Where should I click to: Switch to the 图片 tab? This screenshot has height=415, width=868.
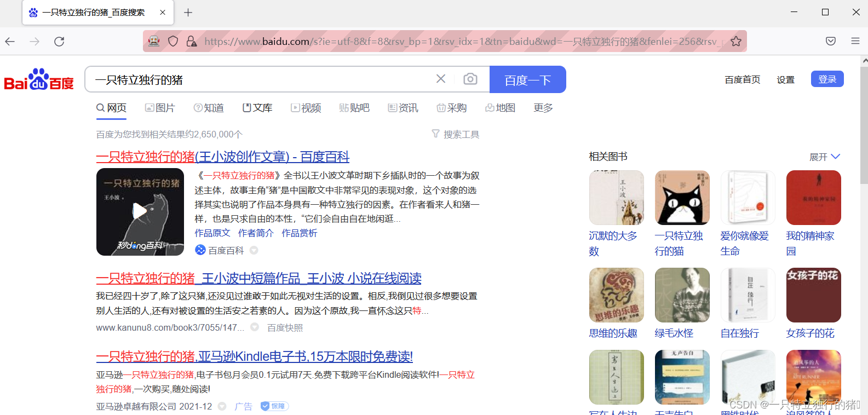pyautogui.click(x=160, y=108)
